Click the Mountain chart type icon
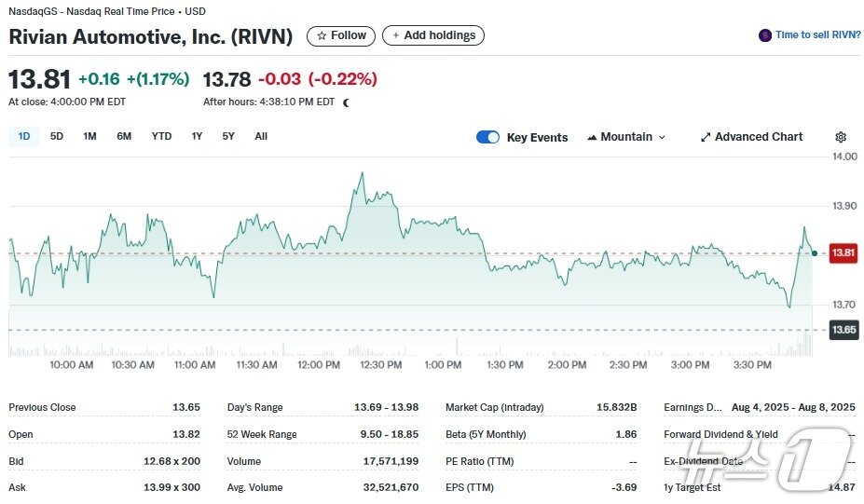 (592, 137)
